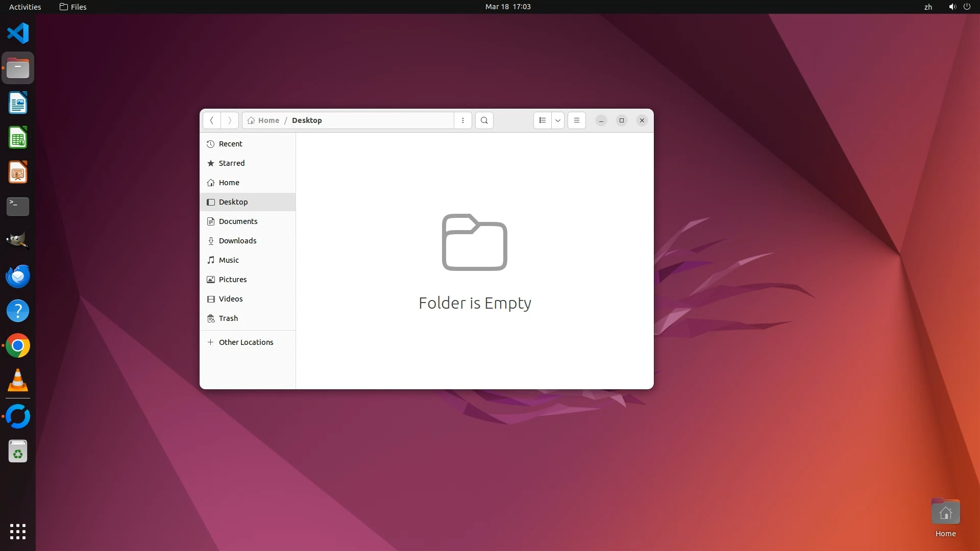The image size is (980, 551).
Task: Go to Home in path bar
Action: (x=263, y=120)
